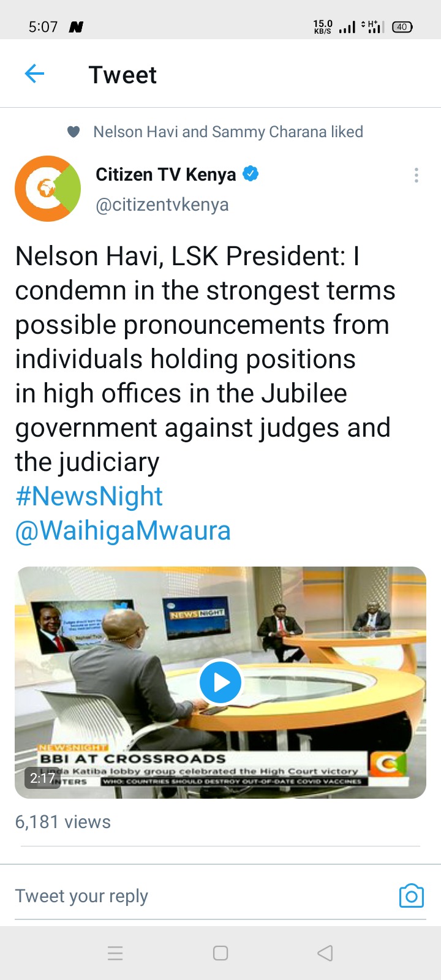Tap the back arrow icon
The height and width of the screenshot is (980, 441).
34,75
